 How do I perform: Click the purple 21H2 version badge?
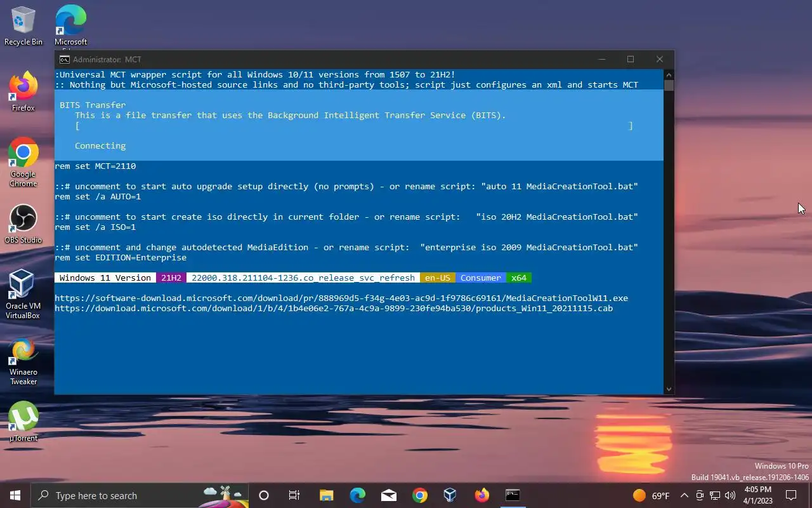click(171, 277)
